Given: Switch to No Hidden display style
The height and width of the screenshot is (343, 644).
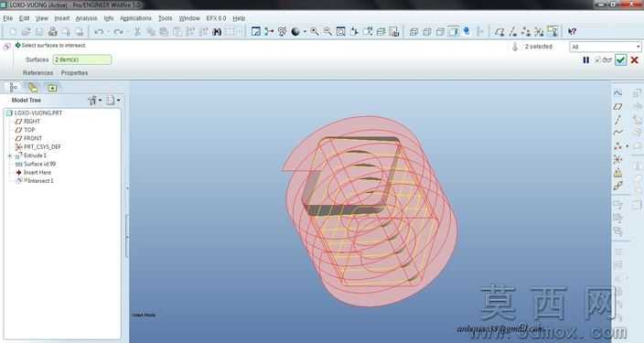Looking at the screenshot, I should [440, 32].
